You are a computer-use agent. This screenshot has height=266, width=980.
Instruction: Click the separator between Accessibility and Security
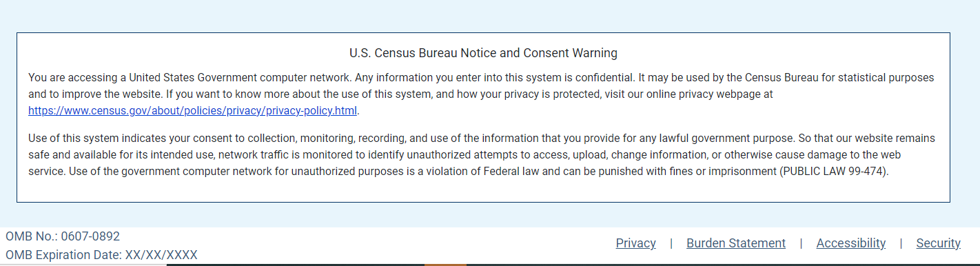901,243
